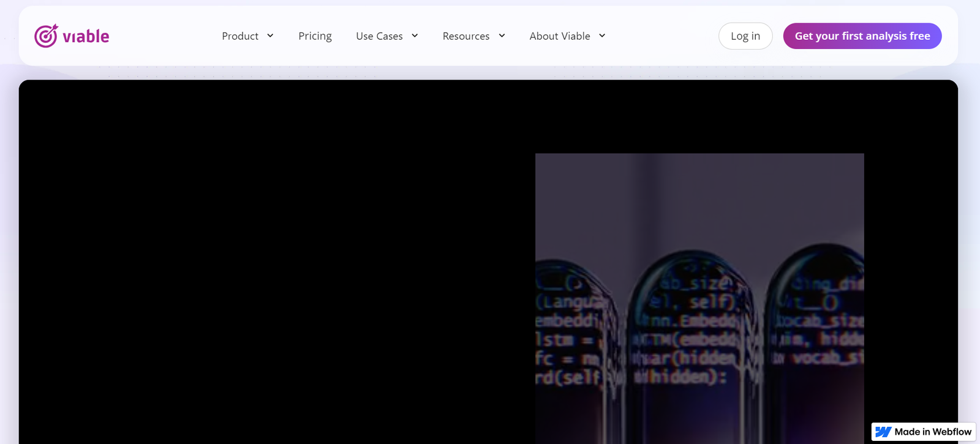Click the About Viable chevron icon
Viewport: 980px width, 444px height.
point(602,36)
